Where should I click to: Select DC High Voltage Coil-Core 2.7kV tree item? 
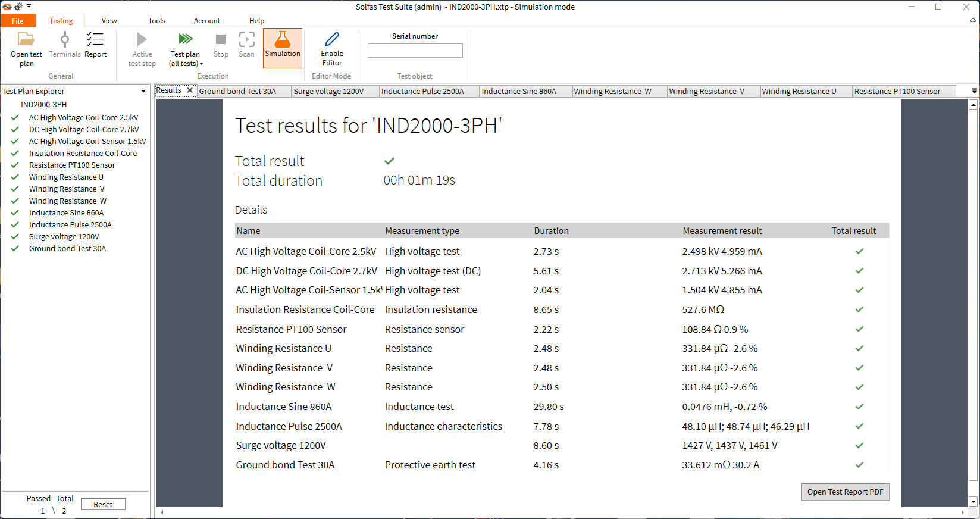click(84, 129)
